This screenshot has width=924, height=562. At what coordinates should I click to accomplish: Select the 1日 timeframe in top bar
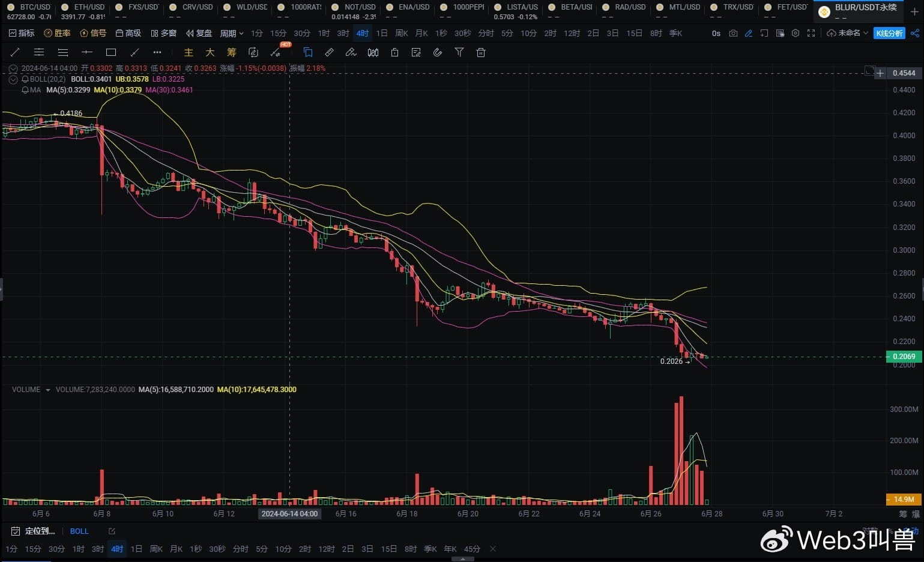(x=382, y=33)
